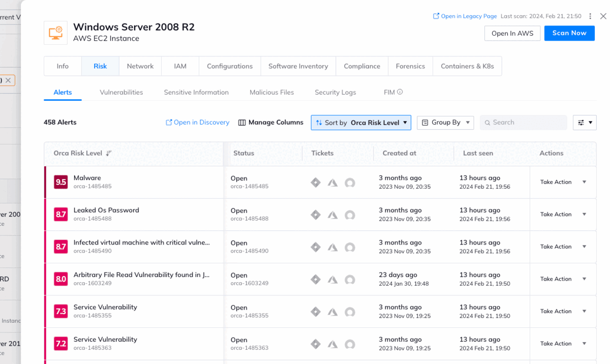Click the 458 Alerts count text
This screenshot has width=610, height=364.
pos(60,123)
